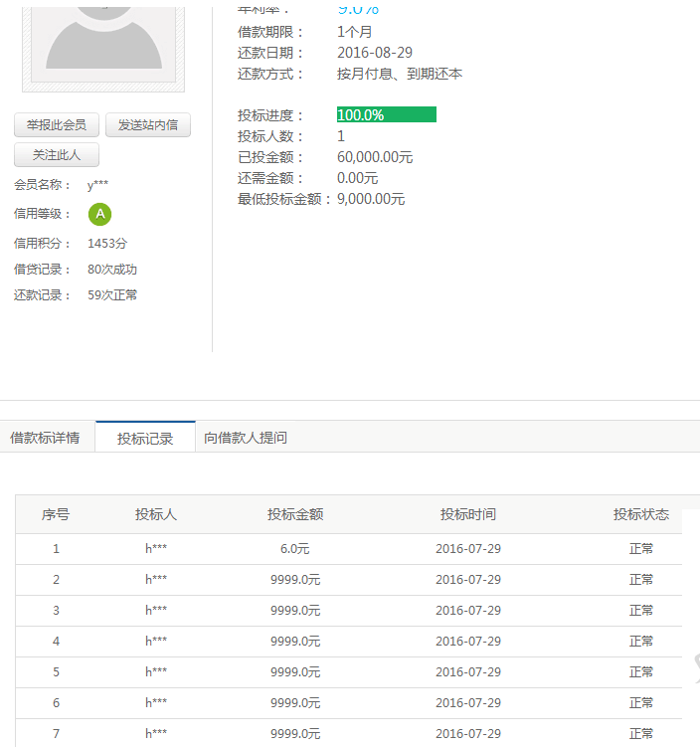This screenshot has height=747, width=700.
Task: Click the 59次正常 repayment record value
Action: pos(112,295)
